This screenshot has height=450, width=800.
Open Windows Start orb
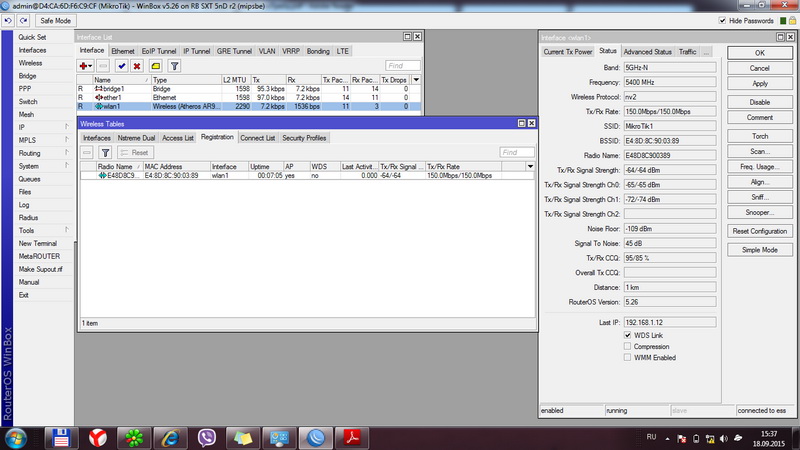click(x=16, y=438)
